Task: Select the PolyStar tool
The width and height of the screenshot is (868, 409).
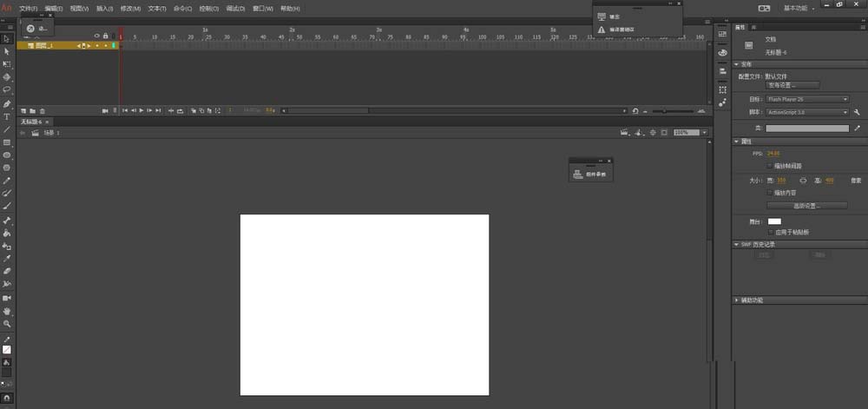Action: pos(7,168)
